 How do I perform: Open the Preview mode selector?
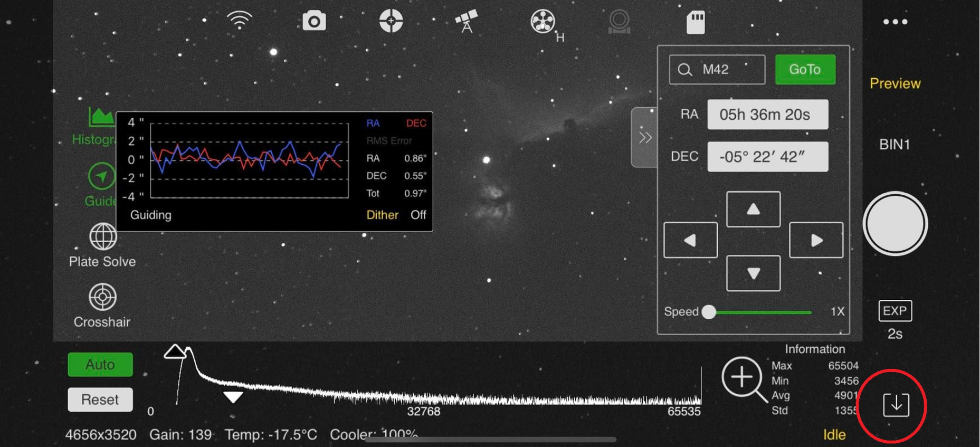895,83
